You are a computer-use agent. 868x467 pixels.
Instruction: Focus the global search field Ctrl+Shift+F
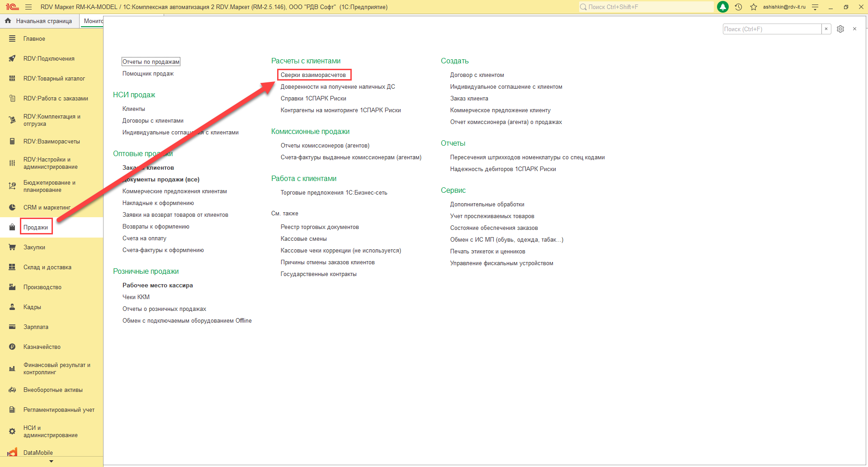click(x=646, y=7)
